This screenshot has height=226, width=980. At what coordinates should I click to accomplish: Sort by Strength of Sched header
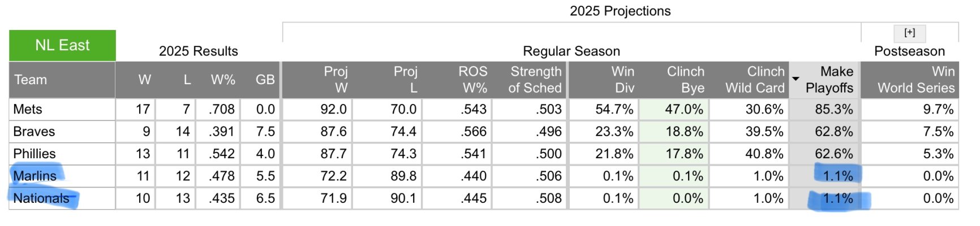click(x=535, y=80)
